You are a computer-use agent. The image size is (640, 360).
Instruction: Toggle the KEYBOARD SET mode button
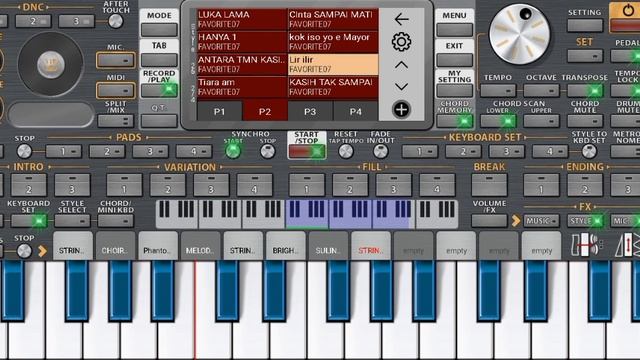tap(29, 221)
